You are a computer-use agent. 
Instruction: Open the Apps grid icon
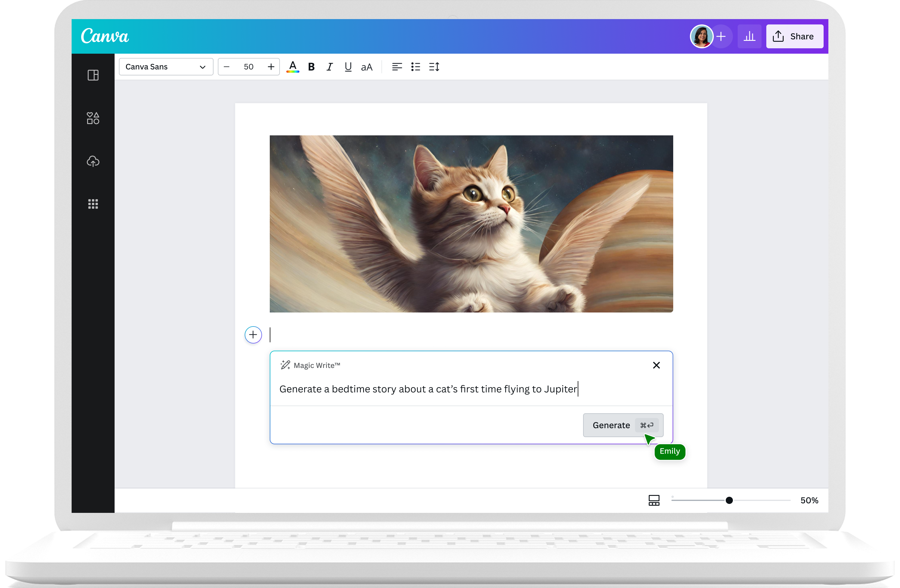(93, 204)
